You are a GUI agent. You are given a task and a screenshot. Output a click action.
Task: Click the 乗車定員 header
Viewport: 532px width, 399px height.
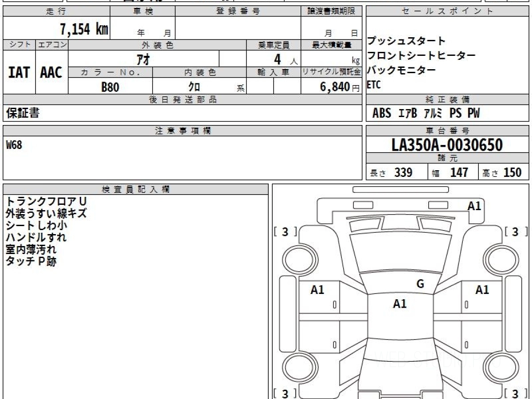274,45
